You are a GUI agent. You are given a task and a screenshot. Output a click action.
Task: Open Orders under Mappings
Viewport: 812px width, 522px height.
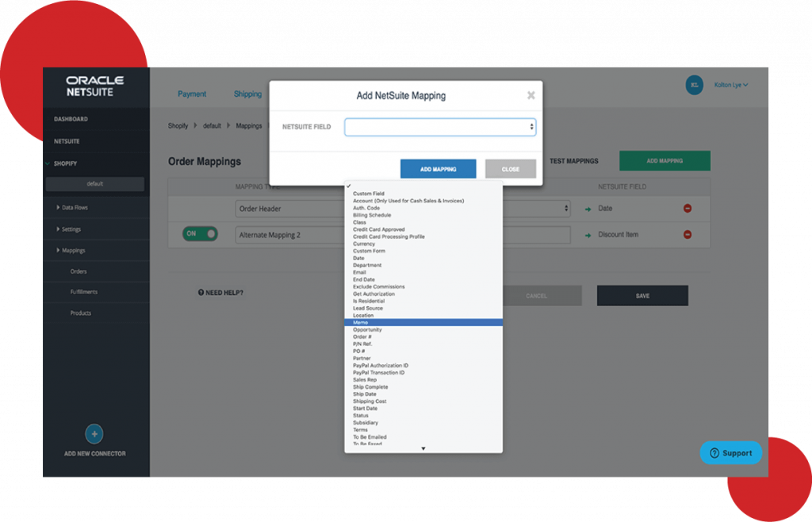(x=79, y=271)
